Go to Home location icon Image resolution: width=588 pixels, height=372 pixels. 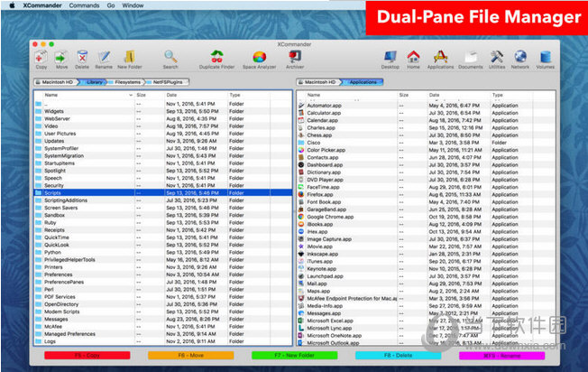coord(413,60)
